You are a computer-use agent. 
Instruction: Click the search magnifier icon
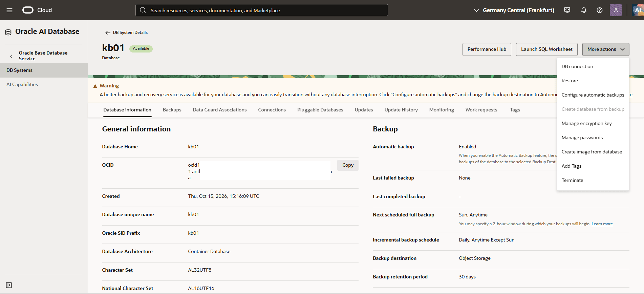pyautogui.click(x=143, y=10)
